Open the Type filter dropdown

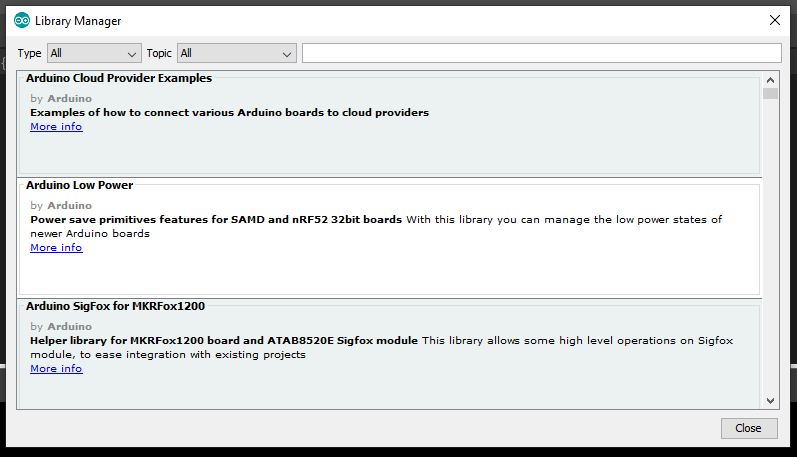[93, 53]
